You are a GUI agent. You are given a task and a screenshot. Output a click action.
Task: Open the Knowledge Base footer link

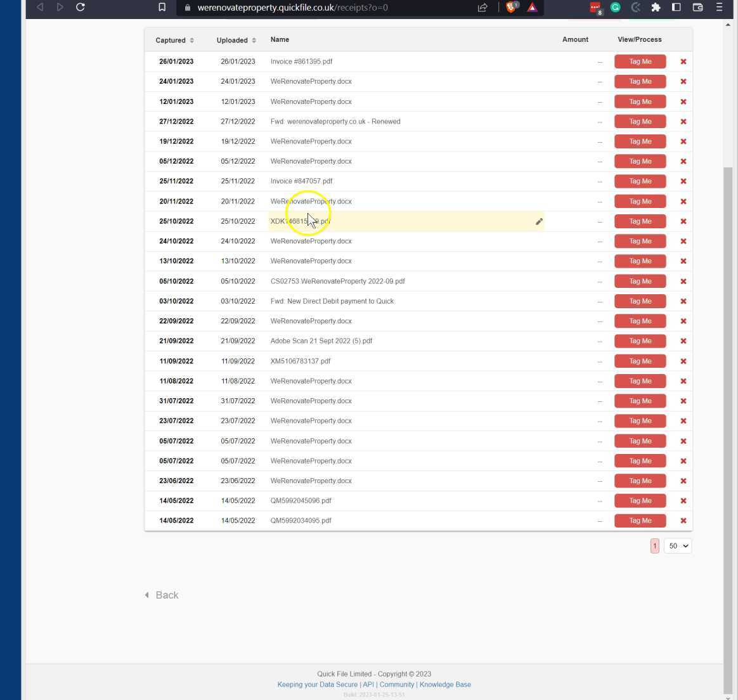coord(445,685)
